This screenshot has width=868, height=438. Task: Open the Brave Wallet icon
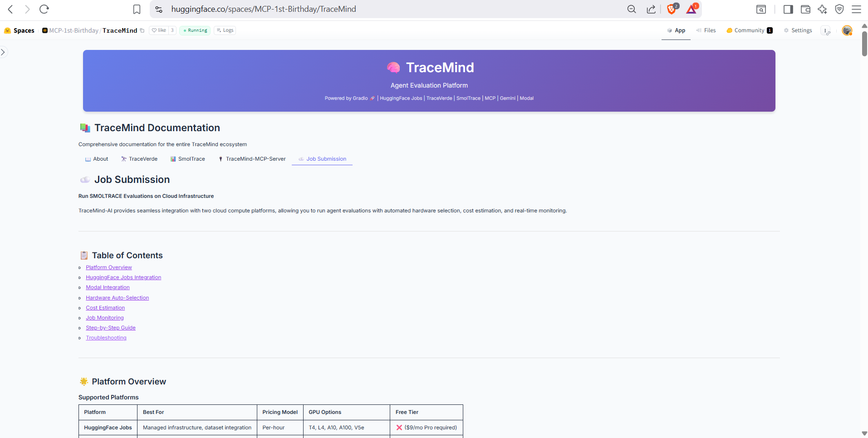tap(805, 9)
